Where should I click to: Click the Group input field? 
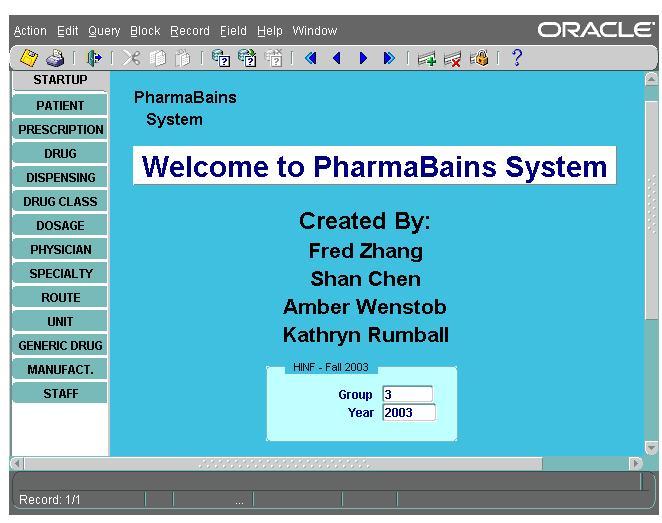[x=407, y=394]
